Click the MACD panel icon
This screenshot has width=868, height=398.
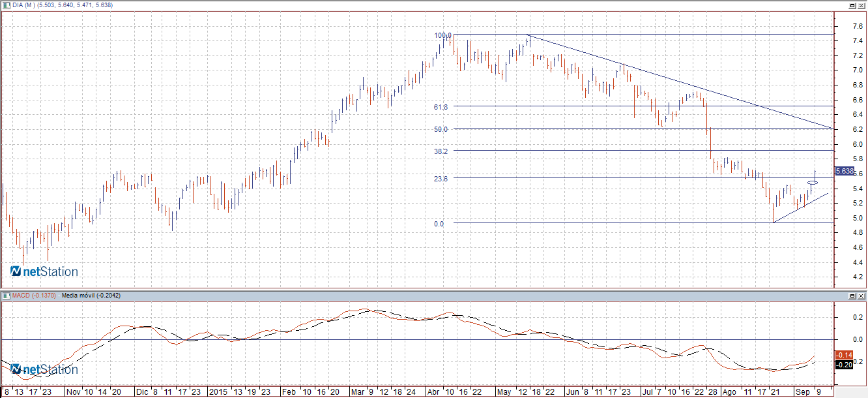[x=6, y=296]
